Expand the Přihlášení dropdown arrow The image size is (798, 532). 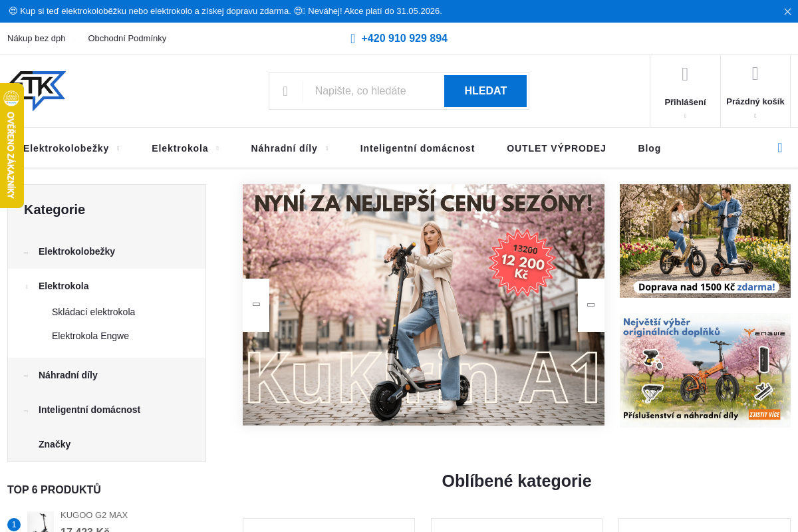[685, 116]
